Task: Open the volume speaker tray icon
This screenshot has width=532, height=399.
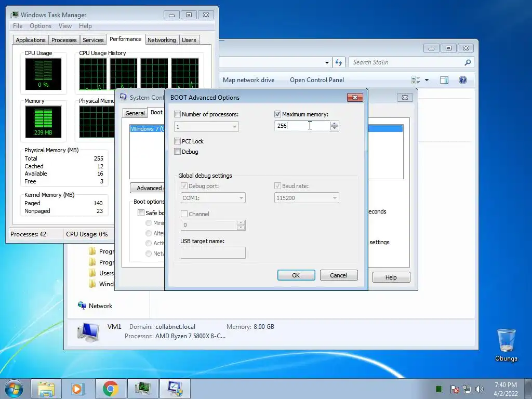Action: click(x=479, y=389)
